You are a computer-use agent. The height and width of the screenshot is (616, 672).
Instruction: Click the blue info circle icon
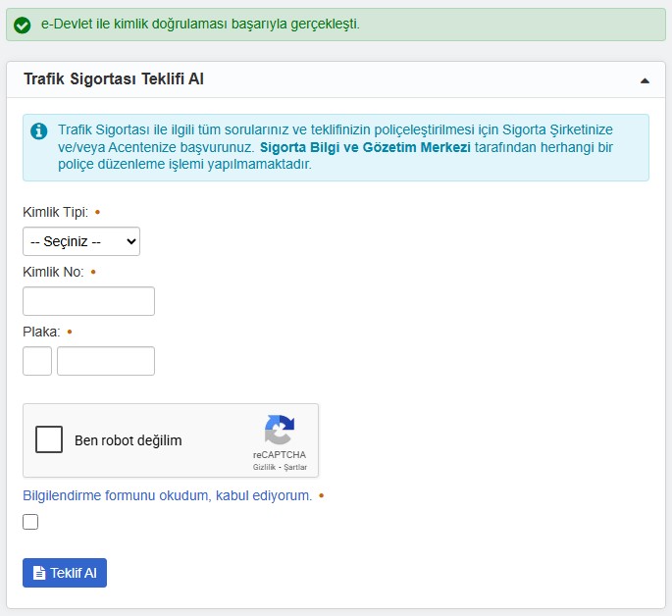coord(38,130)
